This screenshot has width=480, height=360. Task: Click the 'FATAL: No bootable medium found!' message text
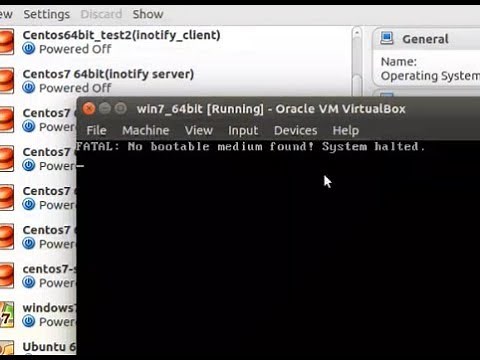195,147
